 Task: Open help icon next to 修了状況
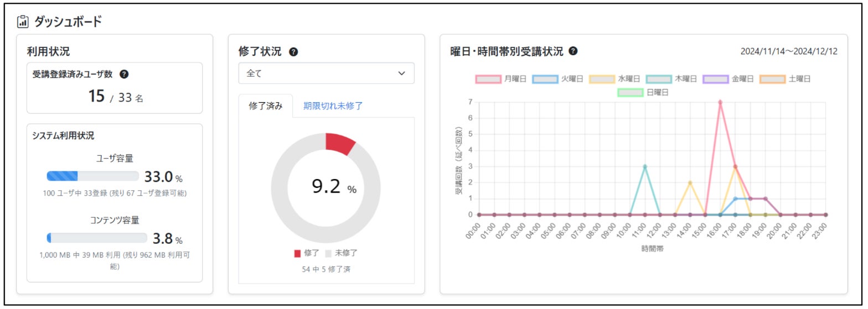click(x=293, y=52)
